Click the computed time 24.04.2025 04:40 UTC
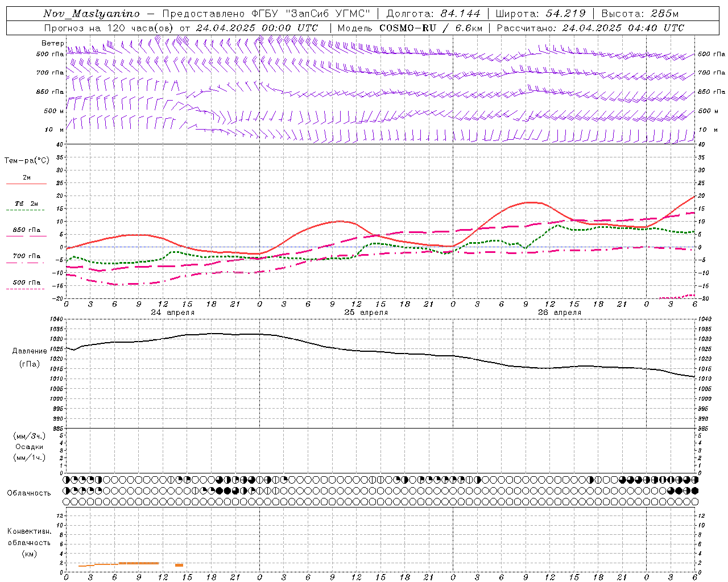Viewport: 728px width, 582px height. (623, 28)
